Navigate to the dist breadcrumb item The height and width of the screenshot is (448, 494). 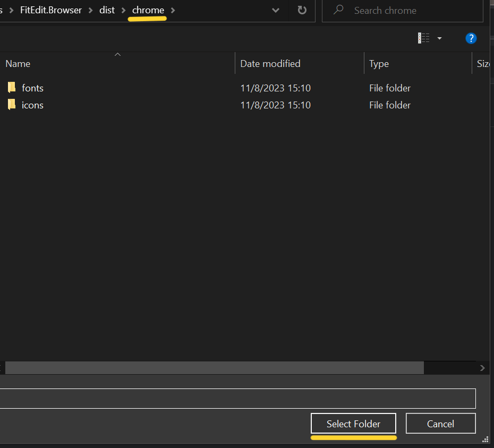107,10
